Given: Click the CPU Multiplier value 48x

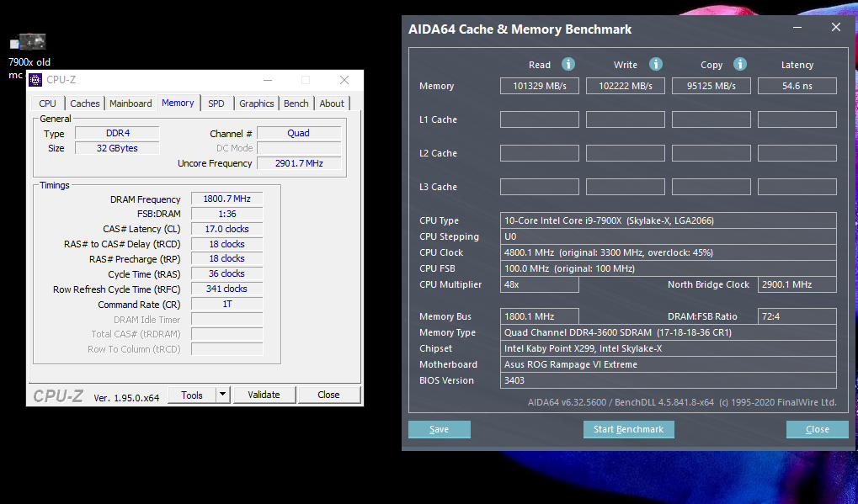Looking at the screenshot, I should [540, 284].
